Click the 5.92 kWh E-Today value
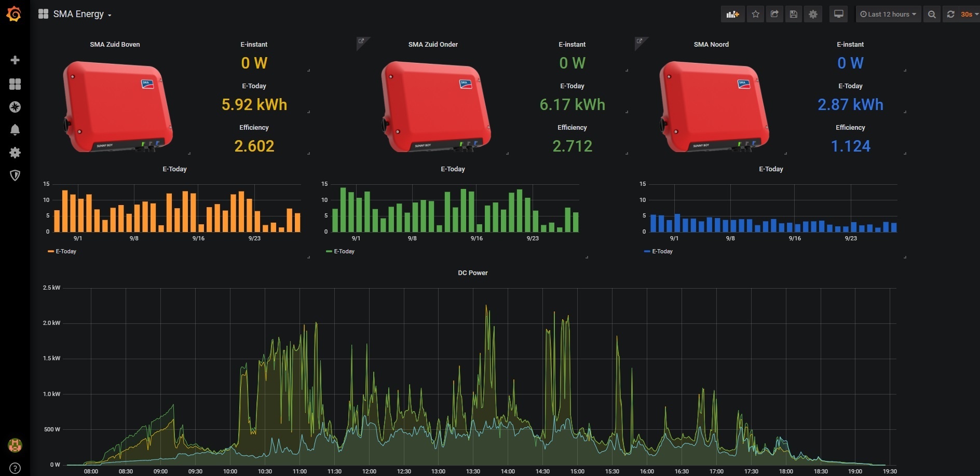980x476 pixels. [x=254, y=105]
